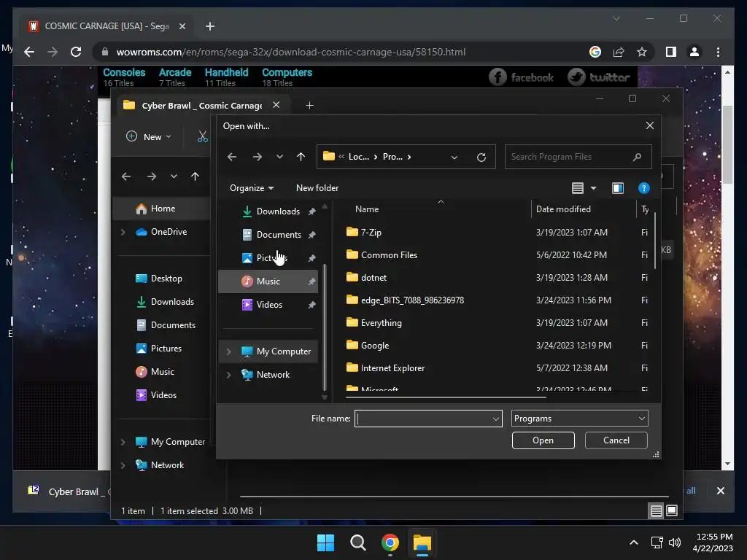Add new tab in File Explorer
The image size is (747, 560).
point(309,105)
